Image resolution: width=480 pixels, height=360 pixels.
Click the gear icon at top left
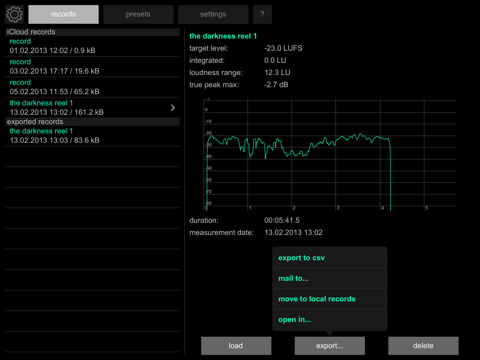tap(14, 14)
